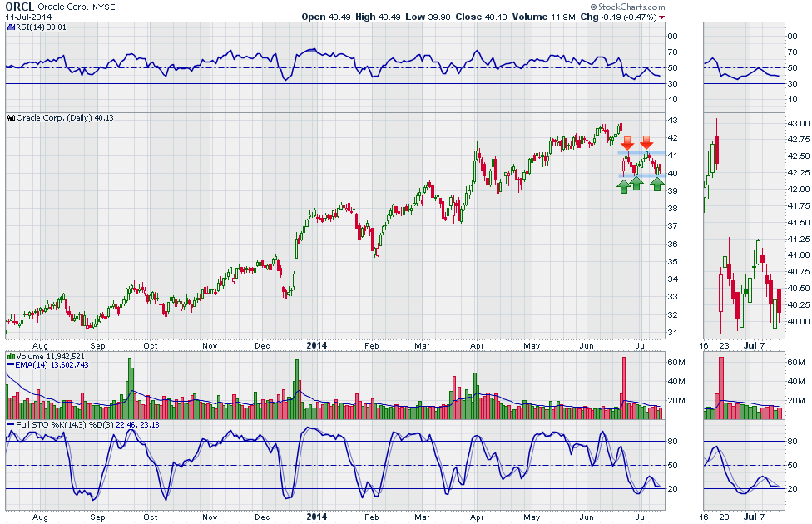
Task: Click the 43.00 label in the zoom panel
Action: pyautogui.click(x=799, y=124)
